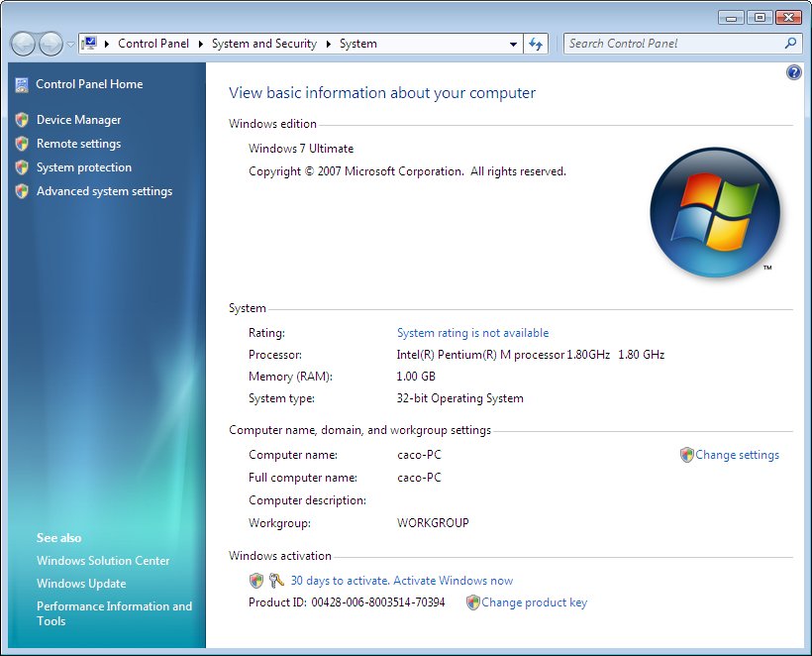Click the shield icon beside Remote settings
This screenshot has width=812, height=656.
point(22,144)
